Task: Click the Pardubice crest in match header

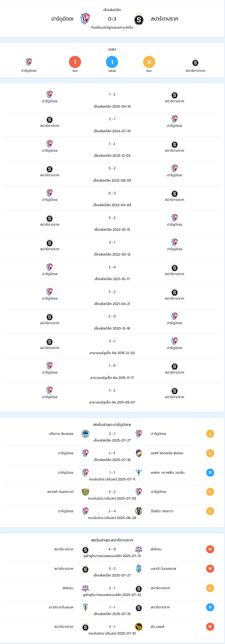Action: tap(85, 19)
